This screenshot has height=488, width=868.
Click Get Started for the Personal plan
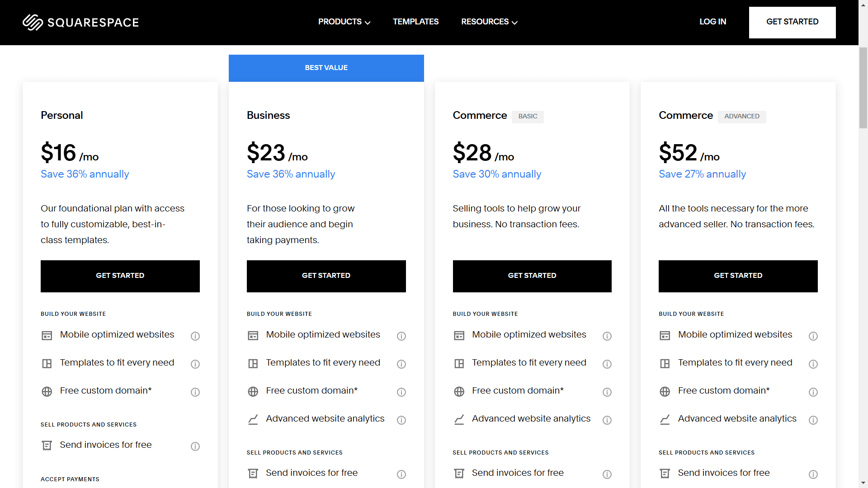(120, 276)
